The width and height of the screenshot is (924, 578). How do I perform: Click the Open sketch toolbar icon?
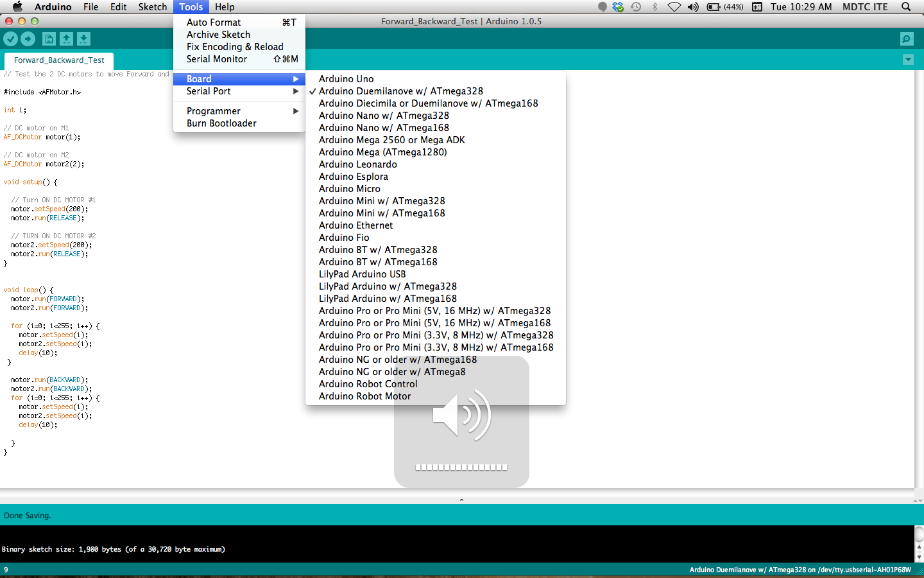tap(66, 39)
